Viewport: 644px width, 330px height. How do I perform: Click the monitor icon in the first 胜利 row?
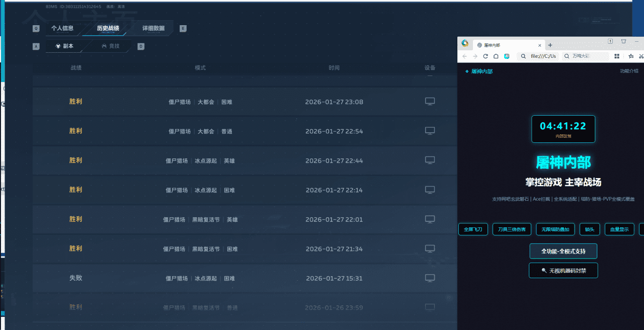click(x=430, y=101)
